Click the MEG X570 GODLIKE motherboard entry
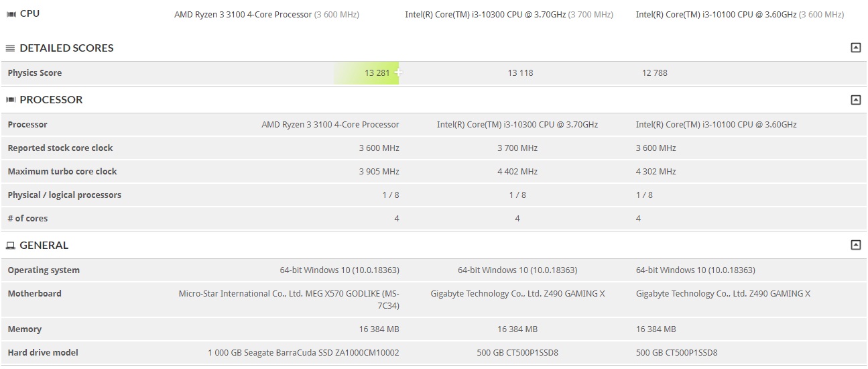 coord(289,299)
